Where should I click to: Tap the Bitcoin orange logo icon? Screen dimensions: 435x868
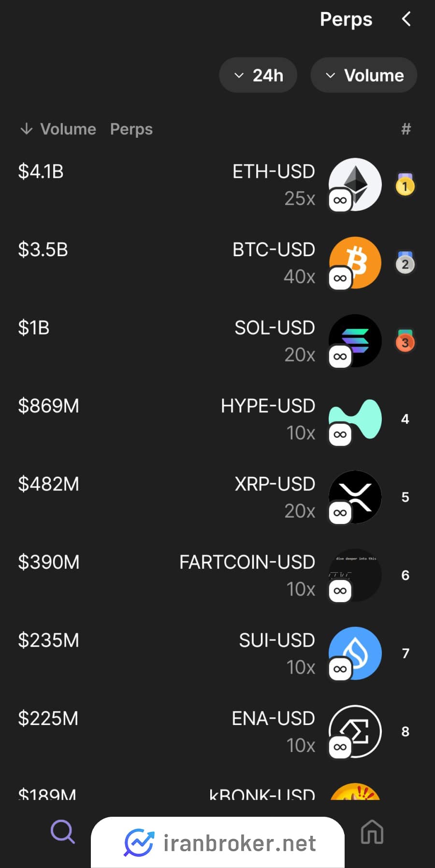(355, 263)
